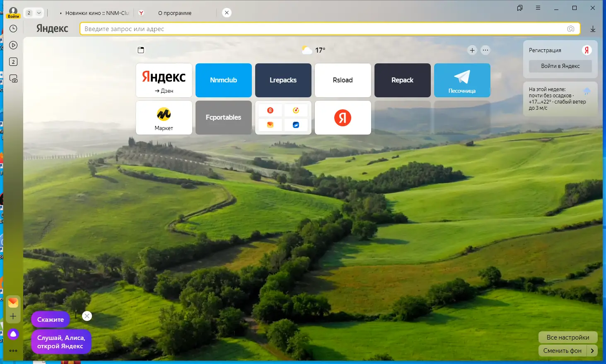
Task: Open the Маркет tile
Action: click(164, 118)
